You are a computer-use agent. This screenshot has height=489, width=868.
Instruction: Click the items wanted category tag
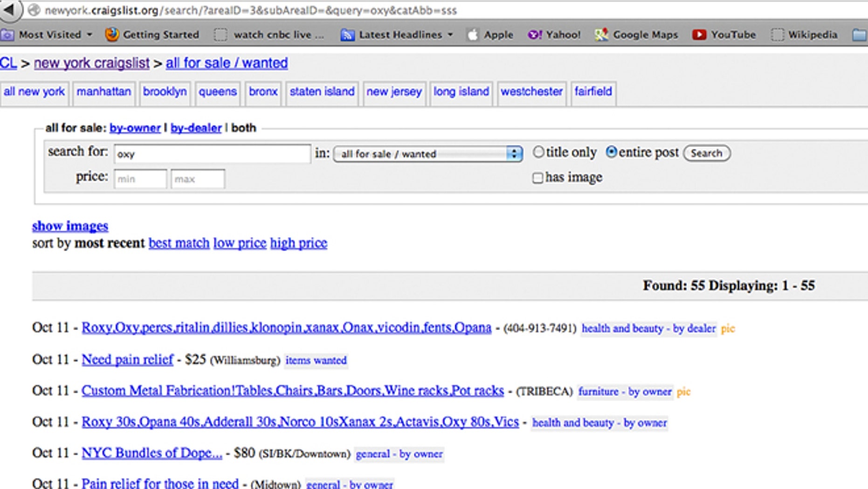pyautogui.click(x=316, y=360)
